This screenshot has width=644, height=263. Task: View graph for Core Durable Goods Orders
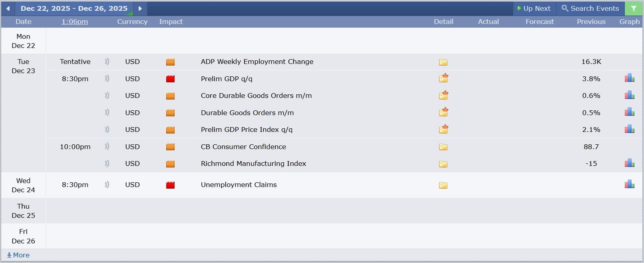click(x=629, y=96)
